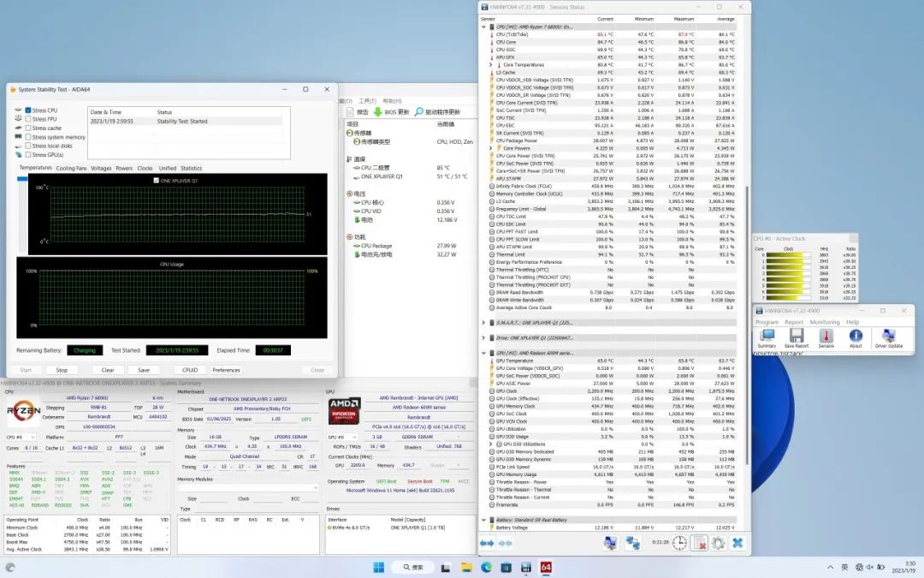Open the Memory Modules dropdown
The image size is (924, 578).
coord(248,488)
